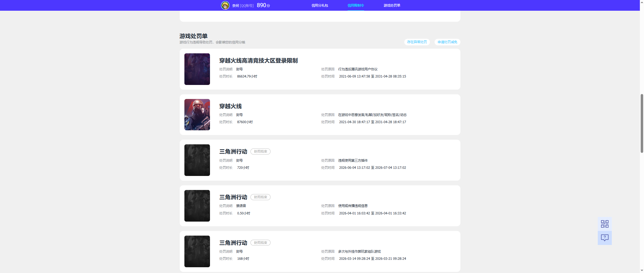Click the vertical page scrollbar thumb
This screenshot has height=273, width=644.
(642, 123)
